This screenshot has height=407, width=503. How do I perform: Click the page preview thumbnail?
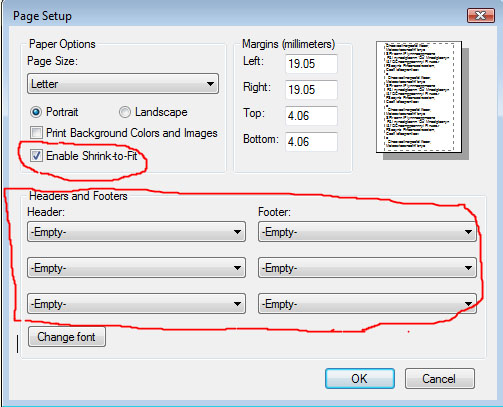[419, 97]
